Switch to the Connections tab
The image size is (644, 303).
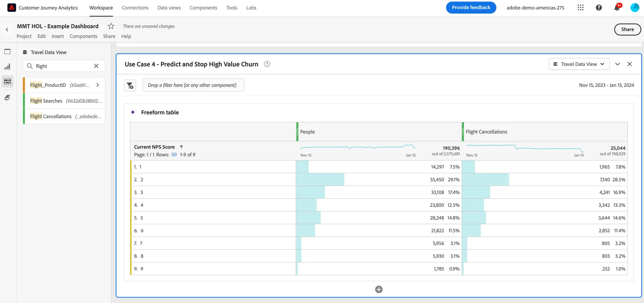[x=135, y=7]
